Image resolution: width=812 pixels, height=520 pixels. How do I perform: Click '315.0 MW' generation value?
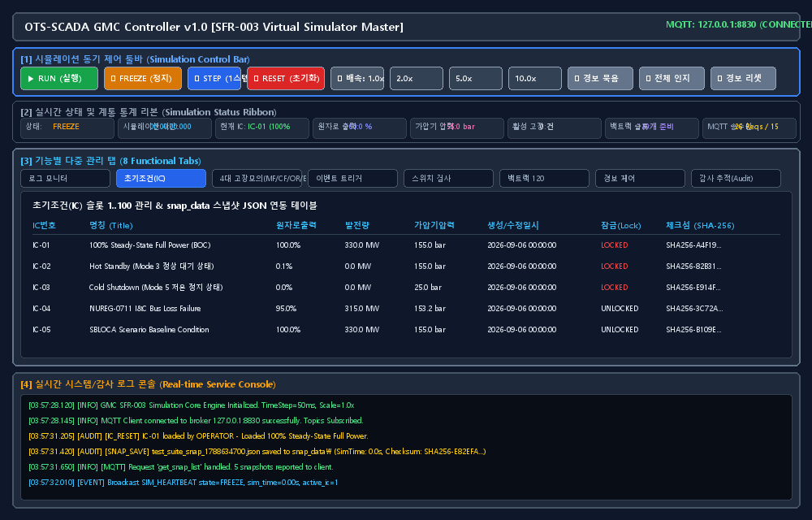362,309
